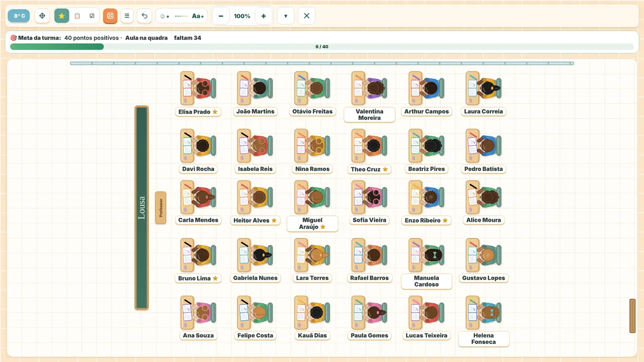Click the class goal progress bar
Viewport: 644px width, 362px height.
pyautogui.click(x=322, y=47)
